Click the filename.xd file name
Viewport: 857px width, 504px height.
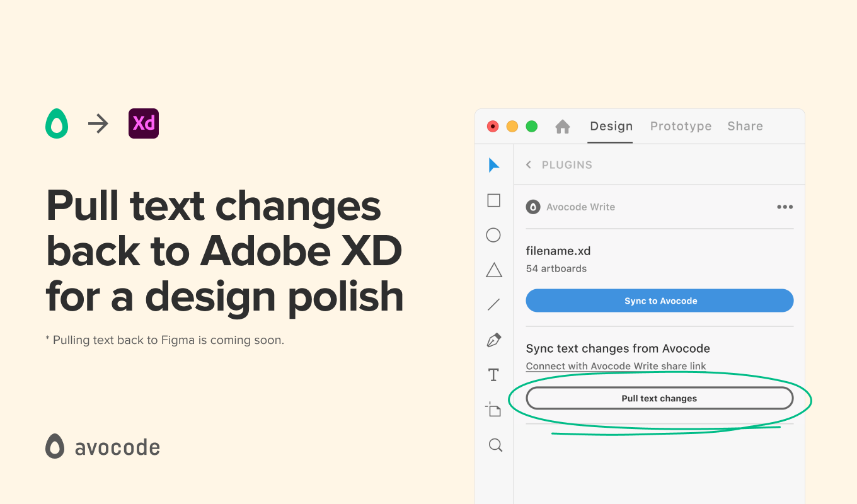[x=558, y=251]
